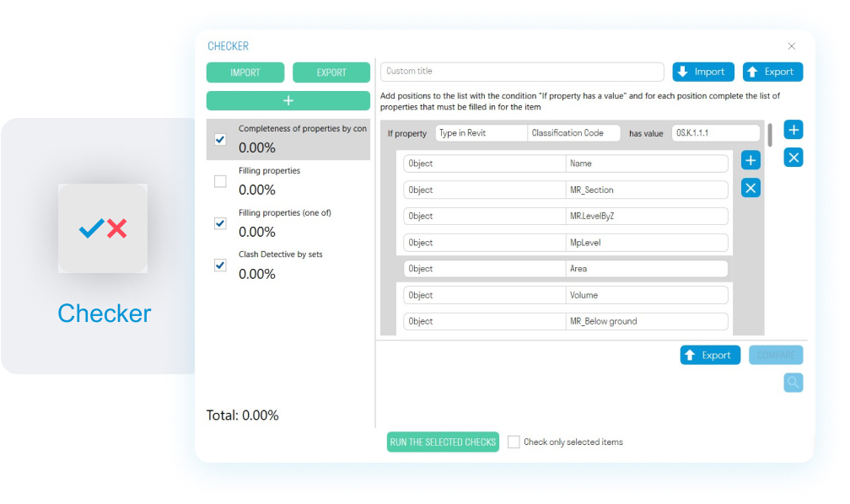Screen dimensions: 850x504
Task: Enable the Filling properties checkbox
Action: 220,181
